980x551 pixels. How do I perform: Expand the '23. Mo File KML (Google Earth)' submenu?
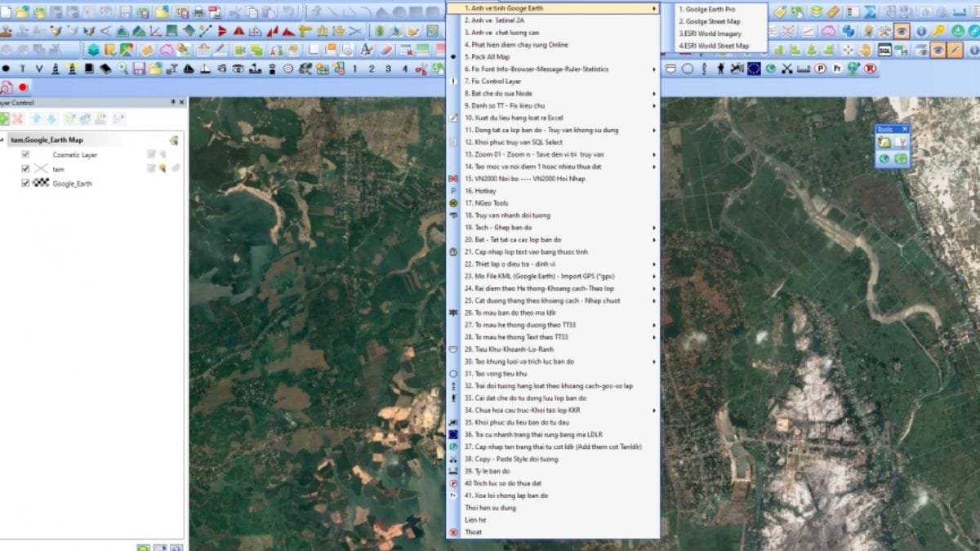(653, 276)
